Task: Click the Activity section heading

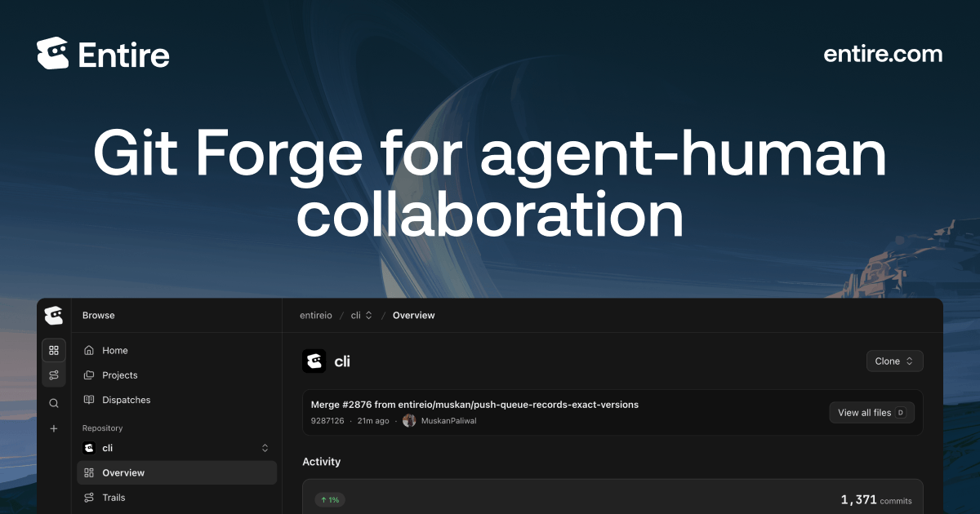Action: click(322, 462)
